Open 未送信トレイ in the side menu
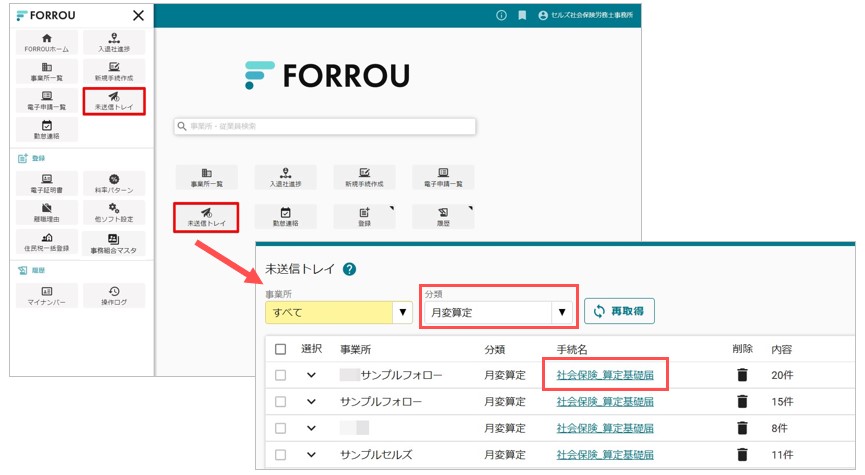Screen dimensions: 865x475 (114, 101)
